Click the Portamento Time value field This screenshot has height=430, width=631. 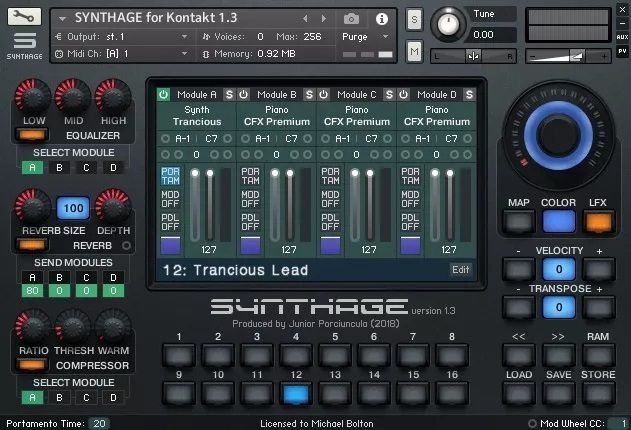(99, 423)
